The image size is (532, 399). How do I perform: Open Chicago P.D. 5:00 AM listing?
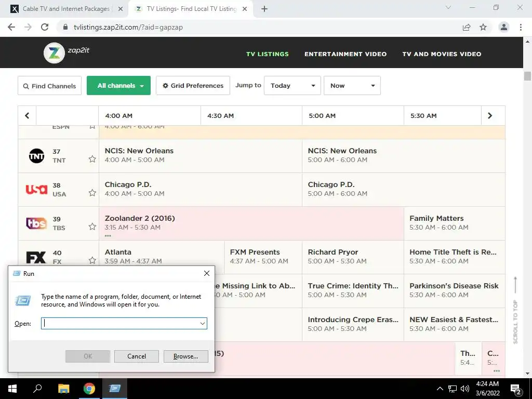coord(403,189)
